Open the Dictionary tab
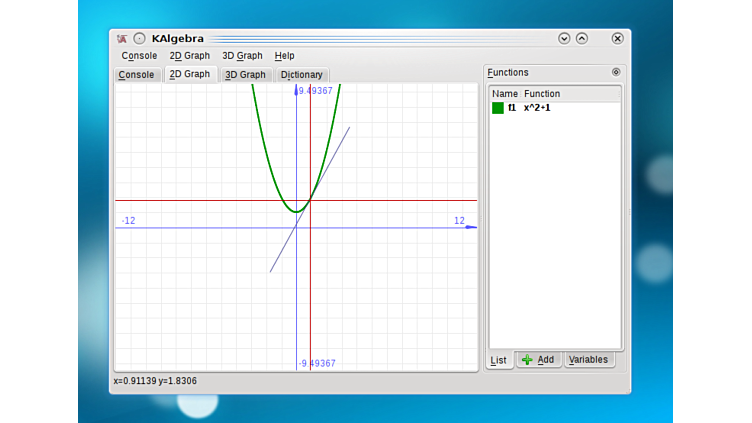752x423 pixels. point(301,75)
